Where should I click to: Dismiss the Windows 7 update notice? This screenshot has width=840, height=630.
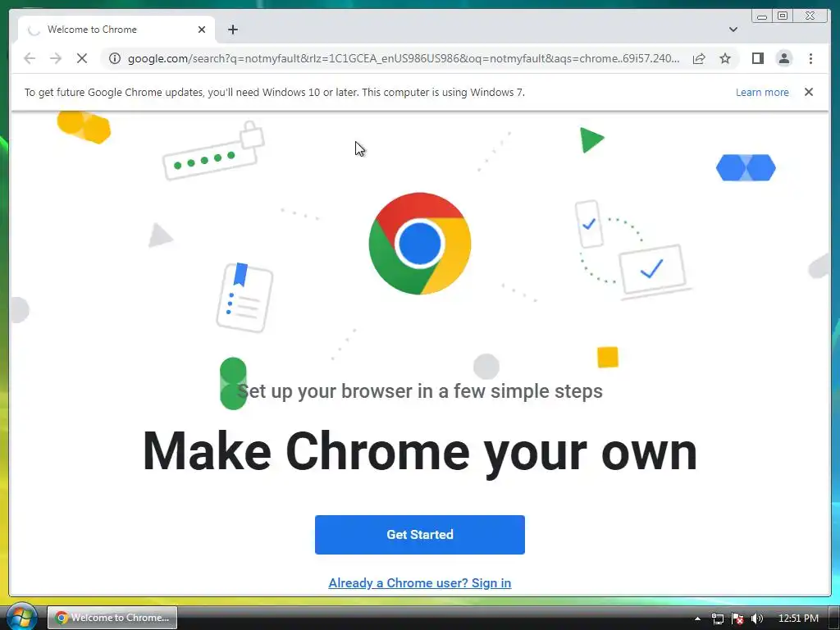point(808,92)
